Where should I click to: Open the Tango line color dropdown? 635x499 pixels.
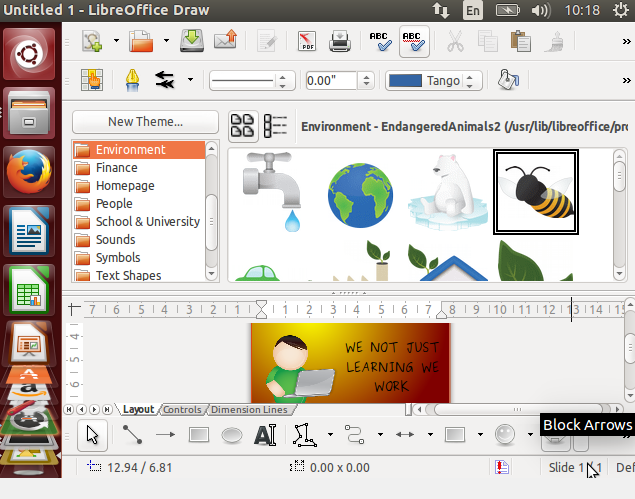pyautogui.click(x=434, y=81)
